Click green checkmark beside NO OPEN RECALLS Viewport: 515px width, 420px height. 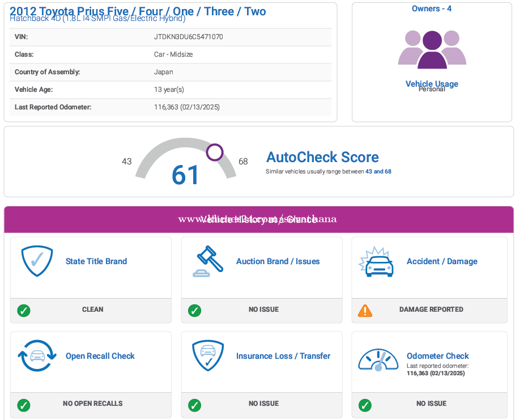coord(24,405)
